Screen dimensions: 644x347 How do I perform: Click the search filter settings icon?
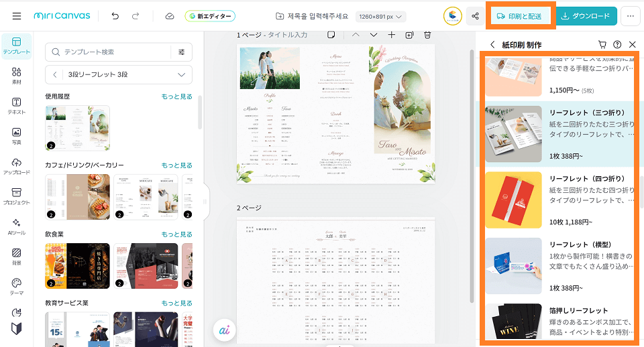click(x=182, y=52)
